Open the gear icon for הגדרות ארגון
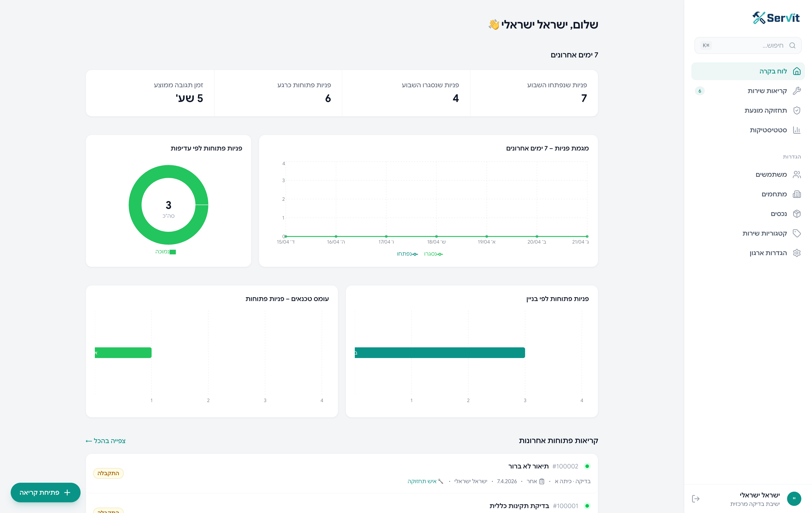 coord(796,253)
